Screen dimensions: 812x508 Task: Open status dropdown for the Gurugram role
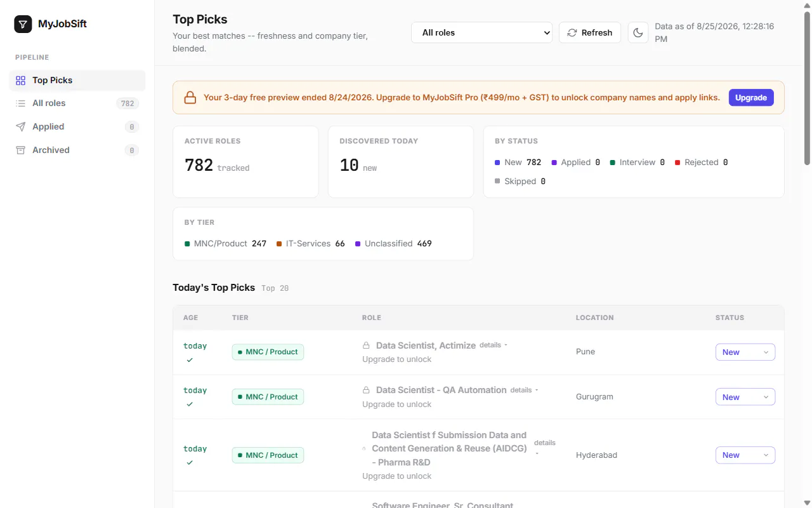click(745, 397)
